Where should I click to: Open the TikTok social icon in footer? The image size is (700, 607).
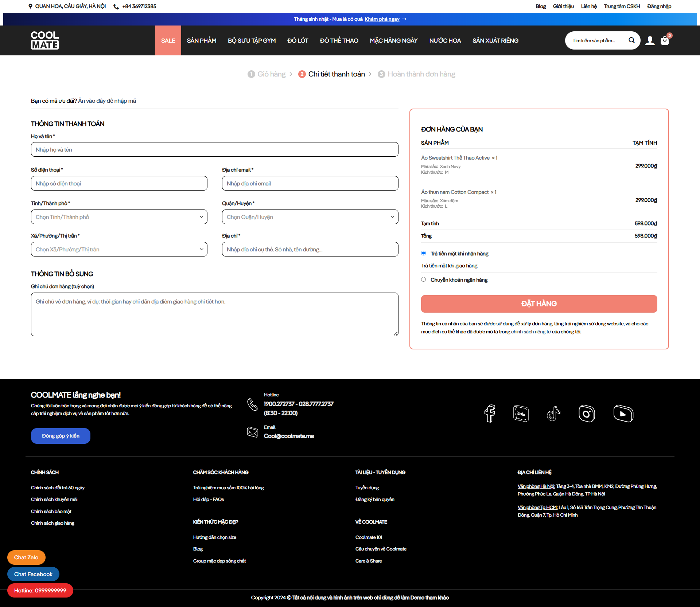tap(553, 414)
